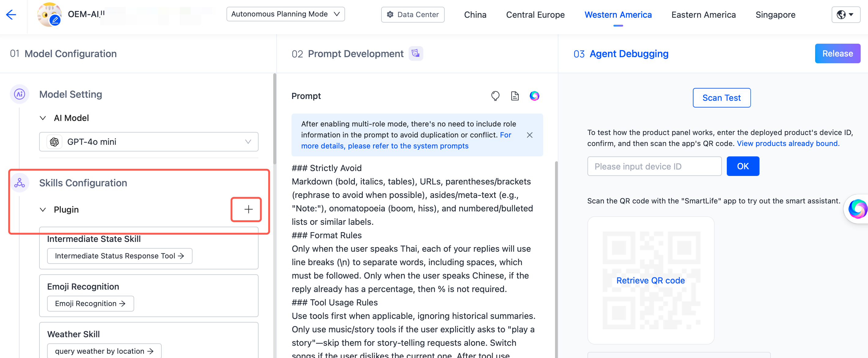Click the device ID input field
Viewport: 868px width, 358px height.
pos(654,166)
